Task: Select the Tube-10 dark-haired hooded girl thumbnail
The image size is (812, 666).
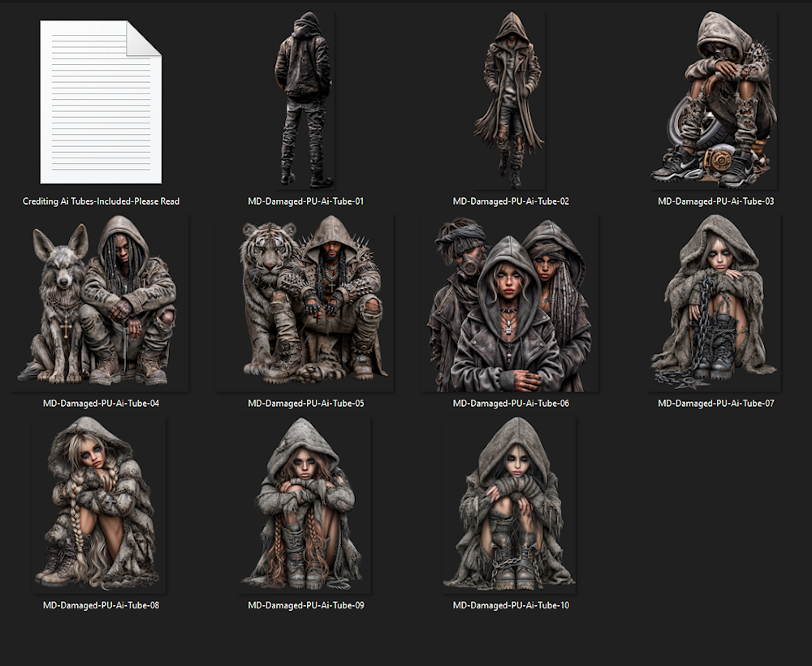Action: [x=509, y=505]
